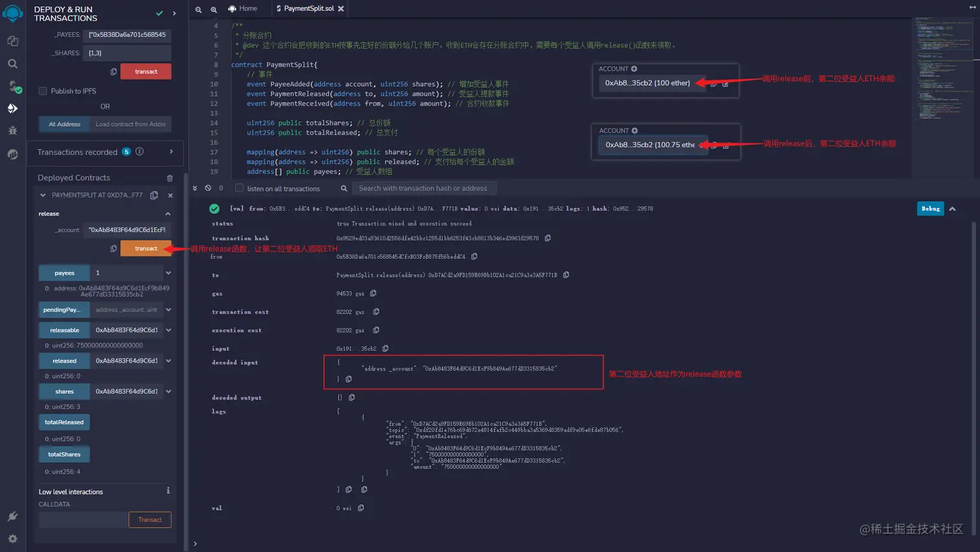This screenshot has height=552, width=980.
Task: Toggle Publish to IPFS checkbox
Action: pyautogui.click(x=43, y=91)
